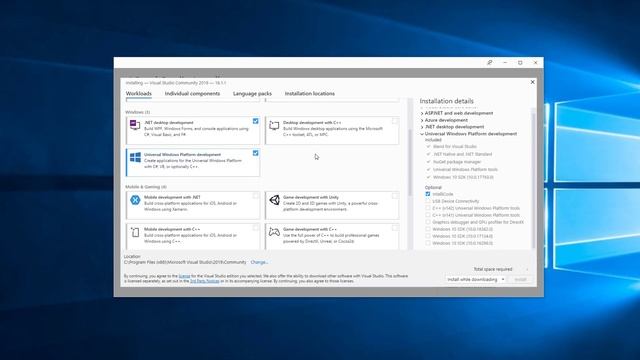
Task: Click the workloads list vertical scrollbar
Action: (409, 162)
